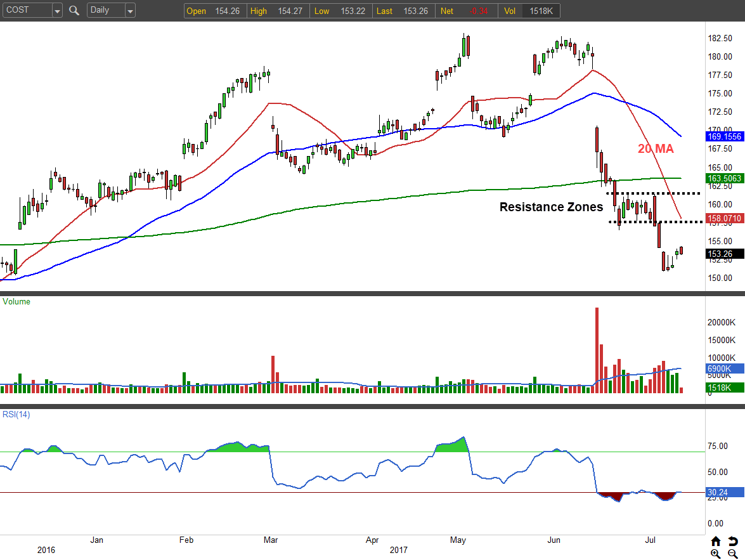Screen dimensions: 745x560
Task: Open the COST symbol dropdown arrow
Action: click(57, 11)
